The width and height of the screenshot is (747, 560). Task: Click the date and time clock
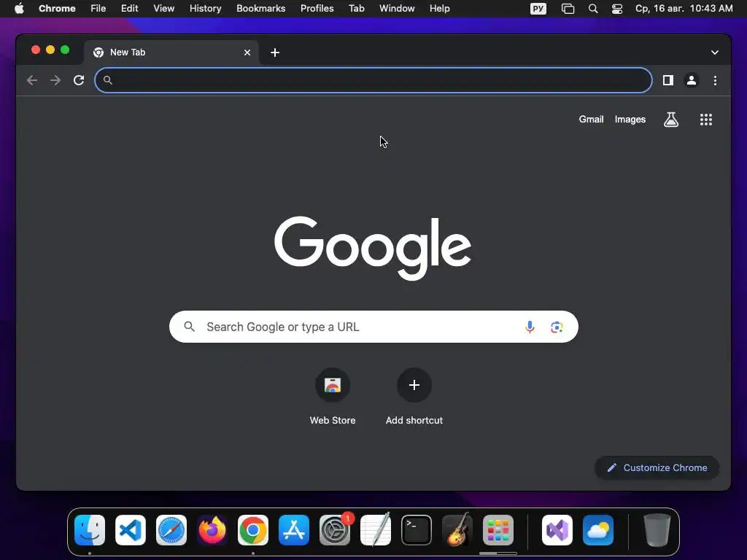[x=684, y=9]
